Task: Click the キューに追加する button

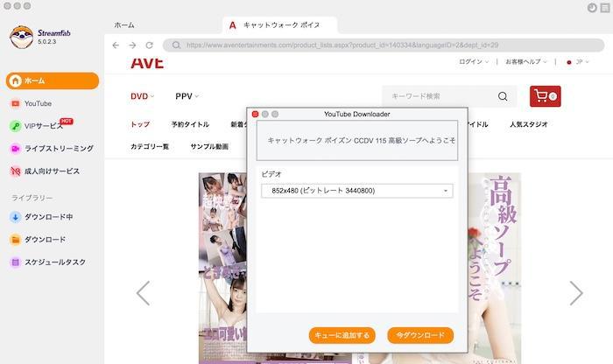Action: 342,335
